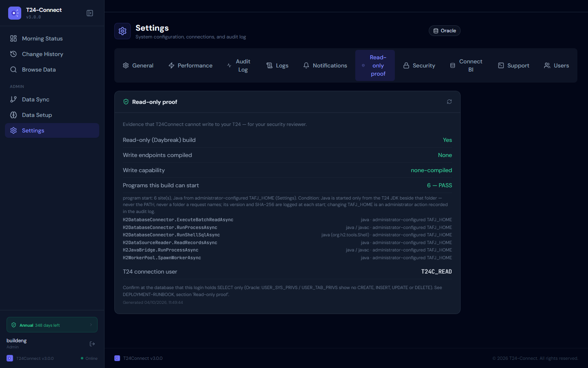
Task: Switch to the Audit Log tab
Action: click(239, 65)
